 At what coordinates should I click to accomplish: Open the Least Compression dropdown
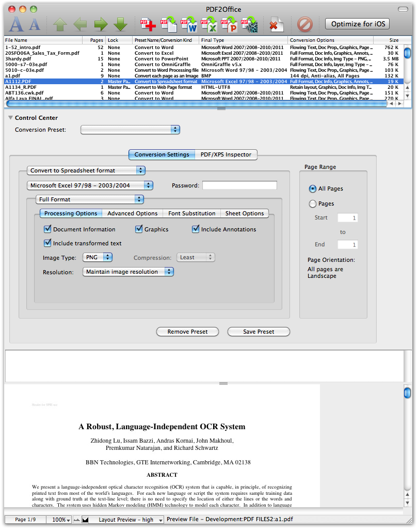pos(196,257)
